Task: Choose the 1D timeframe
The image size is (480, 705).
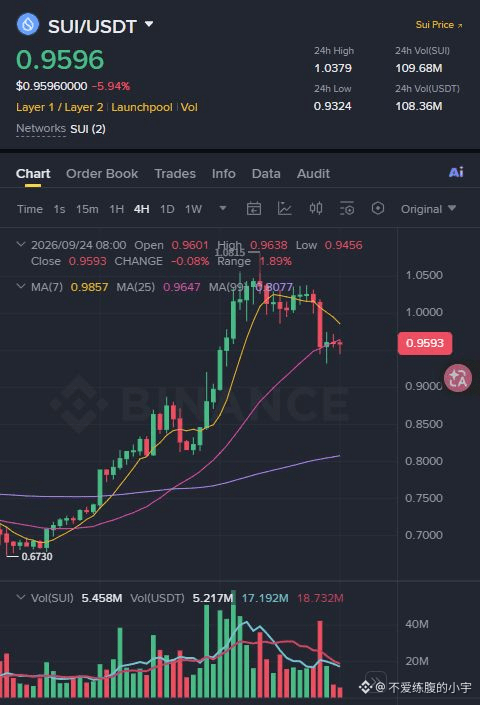Action: pos(167,209)
